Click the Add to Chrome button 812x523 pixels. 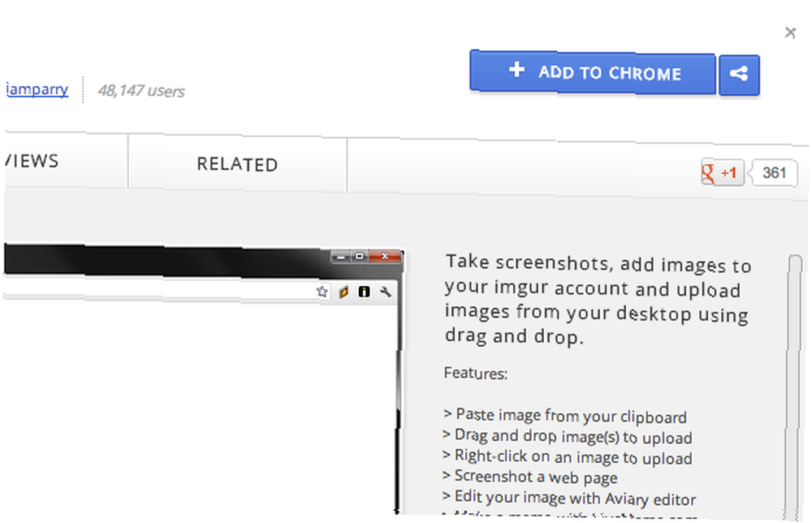(593, 72)
